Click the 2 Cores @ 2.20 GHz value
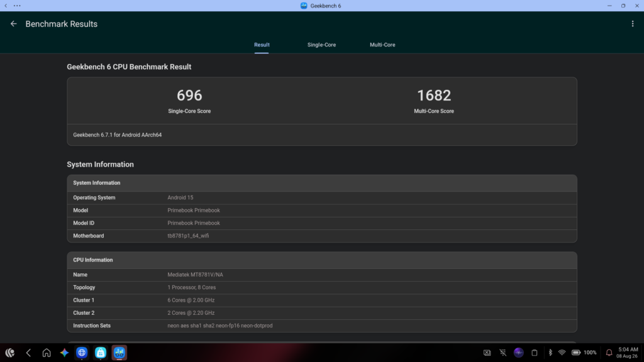This screenshot has height=362, width=644. coord(191,313)
